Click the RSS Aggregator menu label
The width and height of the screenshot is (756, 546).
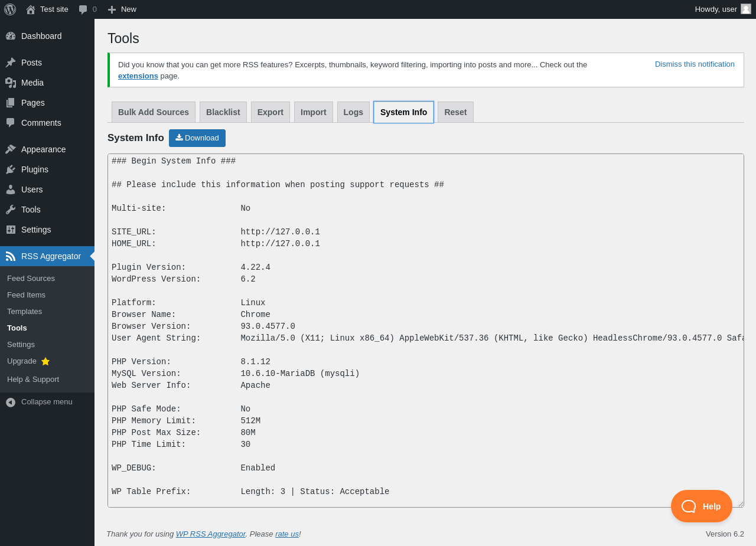point(51,256)
